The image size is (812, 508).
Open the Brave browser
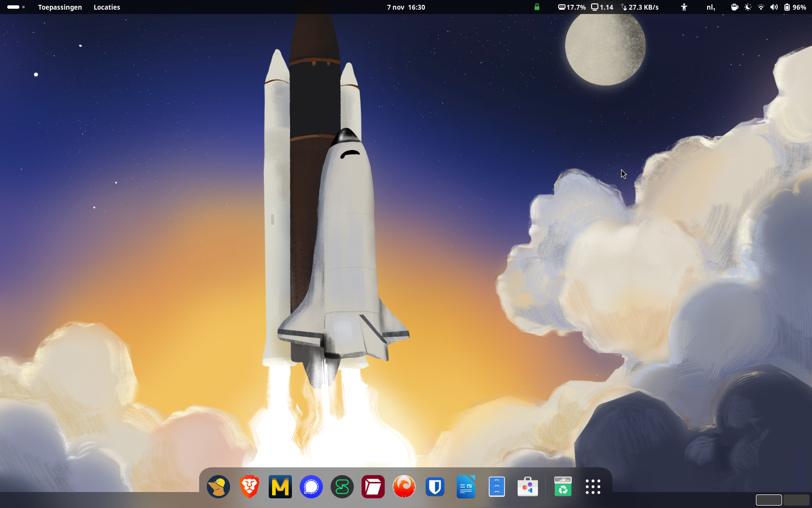(249, 487)
